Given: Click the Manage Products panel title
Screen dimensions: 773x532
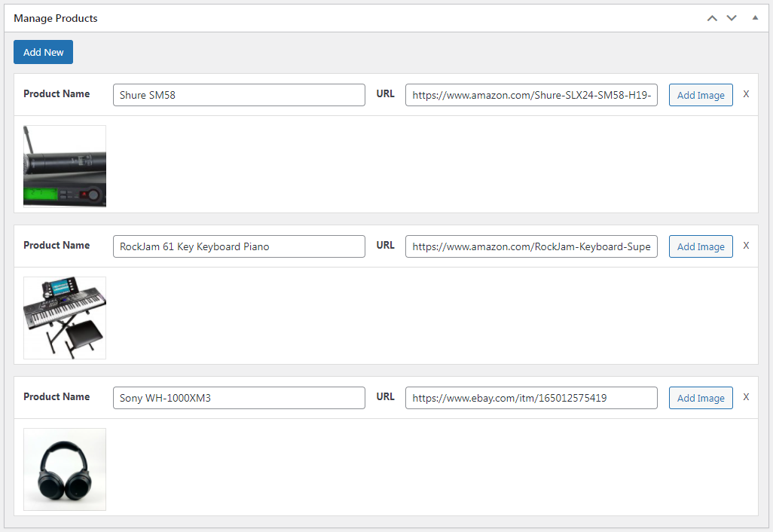Looking at the screenshot, I should 56,18.
